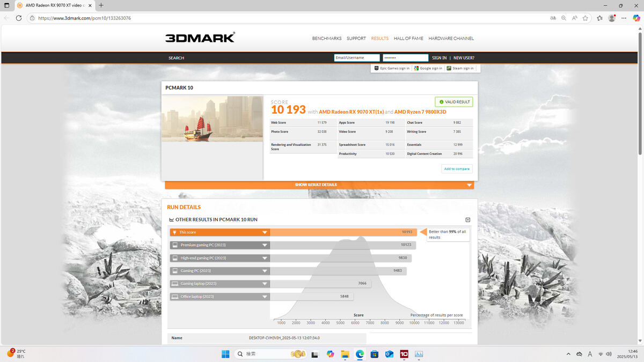Open the Support menu item
The image size is (644, 362).
tap(356, 39)
